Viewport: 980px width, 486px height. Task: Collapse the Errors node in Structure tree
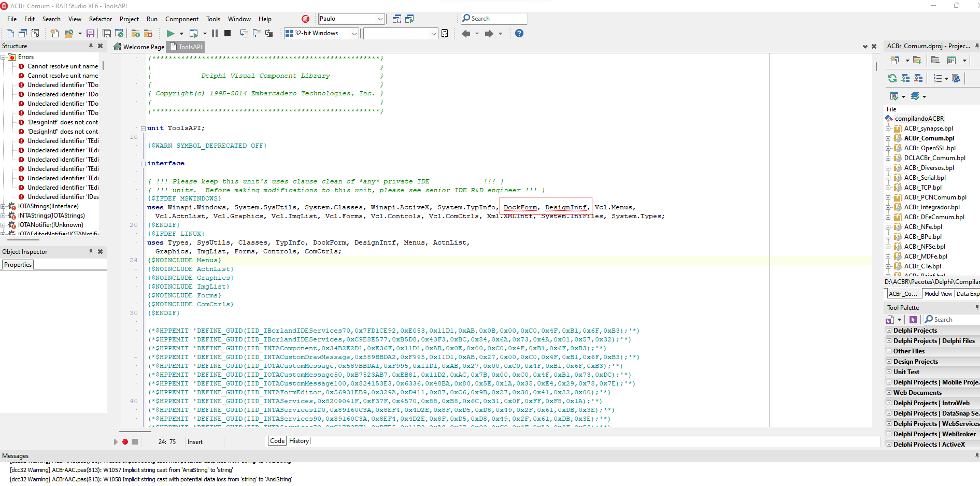[x=3, y=57]
